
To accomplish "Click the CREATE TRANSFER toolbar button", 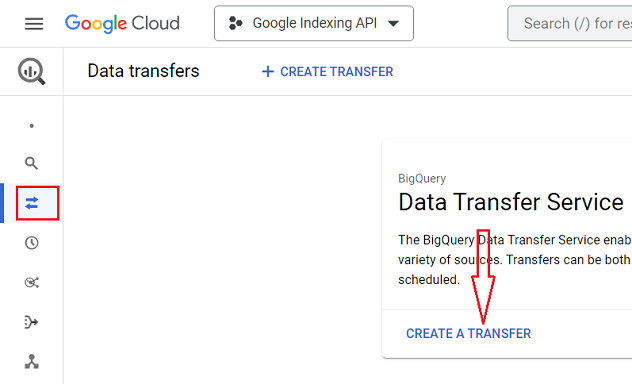I will point(327,72).
